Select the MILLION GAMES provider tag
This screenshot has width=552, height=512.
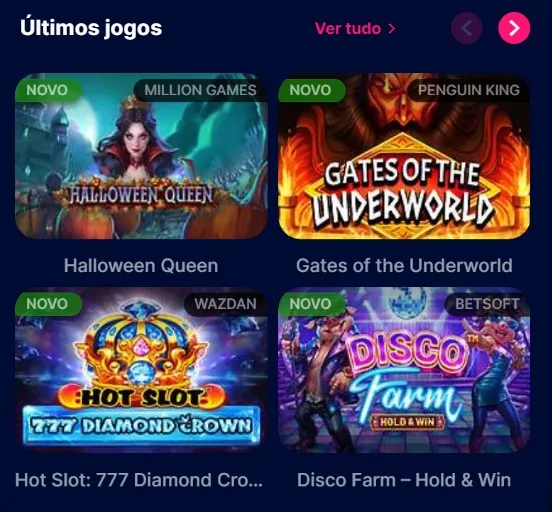(200, 90)
